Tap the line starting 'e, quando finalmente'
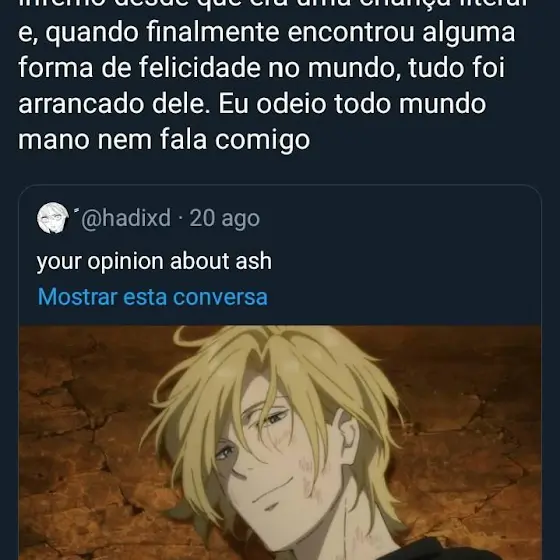The width and height of the screenshot is (560, 560). [267, 32]
